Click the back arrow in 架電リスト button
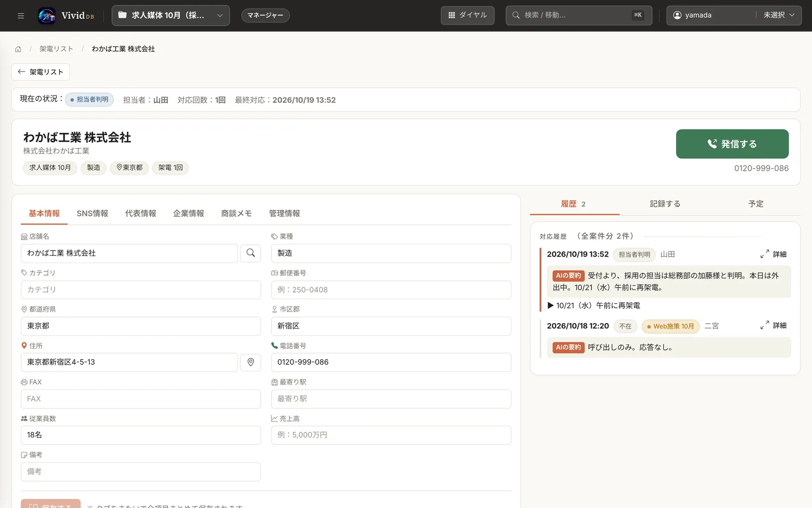 click(21, 72)
